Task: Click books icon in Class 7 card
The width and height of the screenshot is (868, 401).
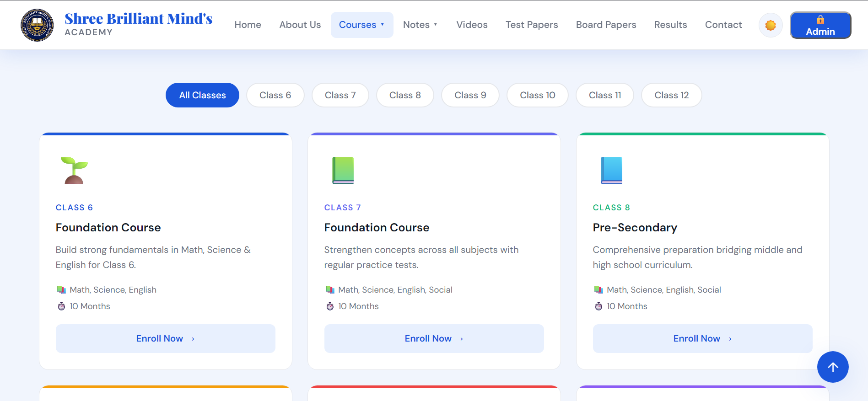Action: pyautogui.click(x=330, y=290)
